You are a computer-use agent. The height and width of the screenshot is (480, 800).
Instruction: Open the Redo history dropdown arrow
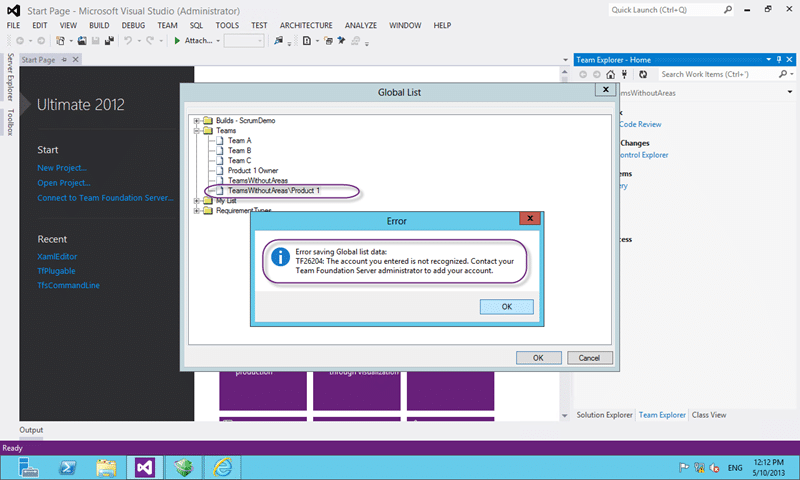161,41
